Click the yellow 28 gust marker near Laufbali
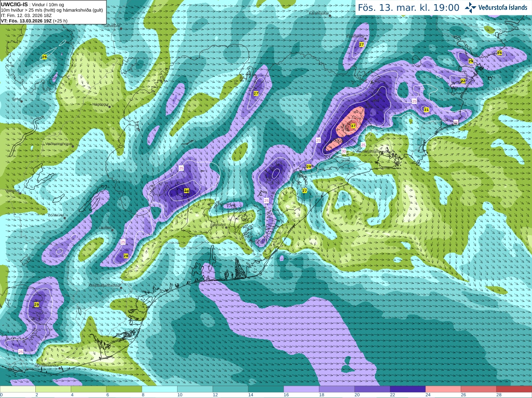 coord(126,256)
